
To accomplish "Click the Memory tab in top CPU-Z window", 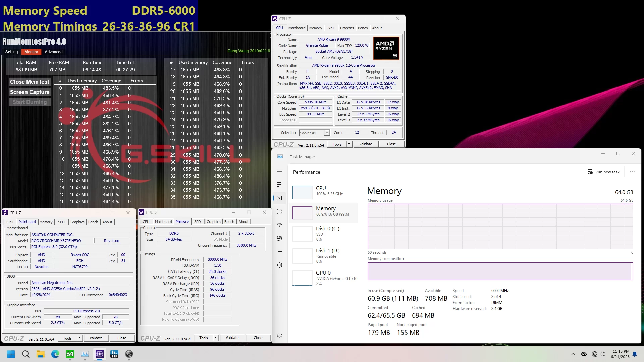I will click(x=316, y=28).
